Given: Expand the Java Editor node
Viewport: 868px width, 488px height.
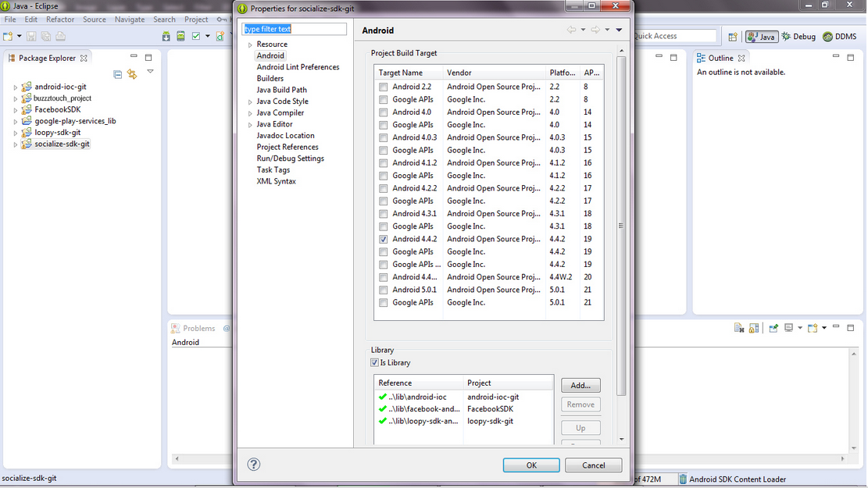Looking at the screenshot, I should pyautogui.click(x=250, y=125).
